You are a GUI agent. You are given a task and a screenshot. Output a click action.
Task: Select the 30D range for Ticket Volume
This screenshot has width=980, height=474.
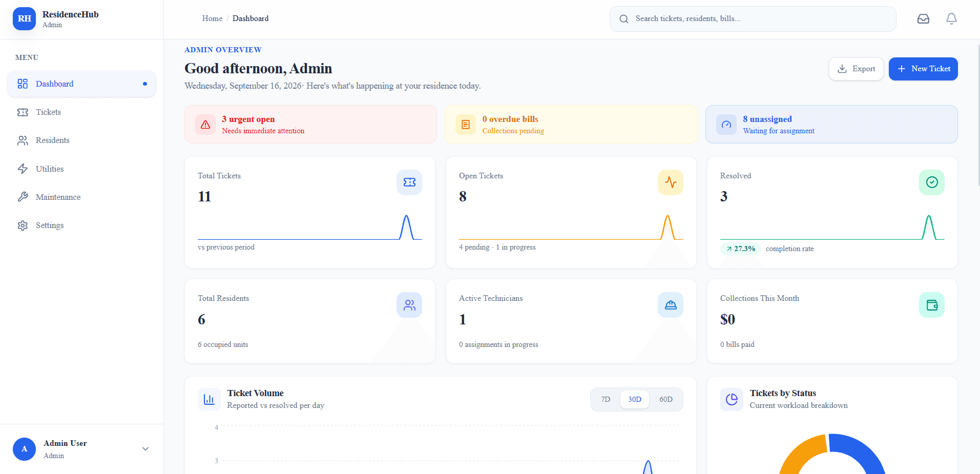[635, 399]
